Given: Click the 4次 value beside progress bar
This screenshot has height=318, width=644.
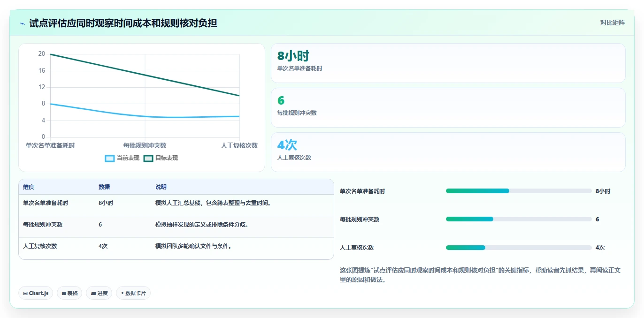Looking at the screenshot, I should pos(600,248).
